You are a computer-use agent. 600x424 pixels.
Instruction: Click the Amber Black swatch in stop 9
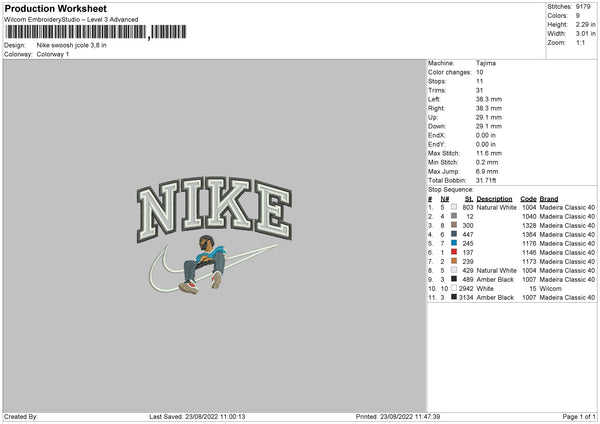pyautogui.click(x=454, y=279)
